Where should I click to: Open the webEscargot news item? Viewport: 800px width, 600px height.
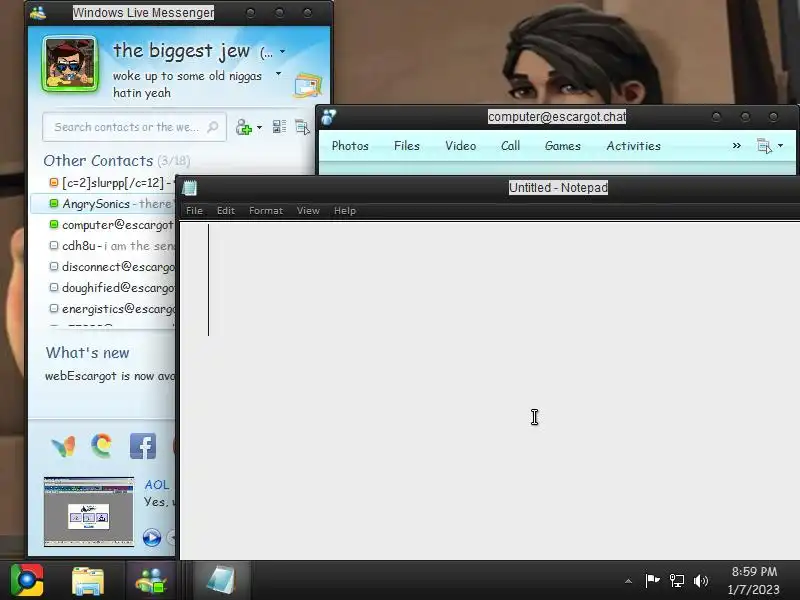[110, 376]
